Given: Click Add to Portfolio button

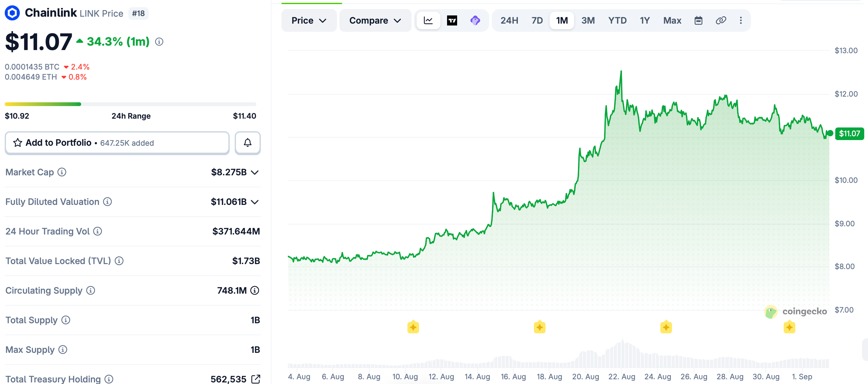Looking at the screenshot, I should [117, 143].
